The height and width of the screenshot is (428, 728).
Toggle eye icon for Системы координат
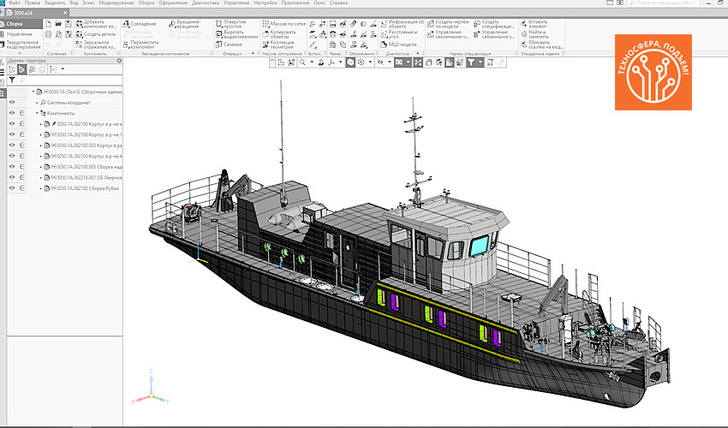[12, 102]
